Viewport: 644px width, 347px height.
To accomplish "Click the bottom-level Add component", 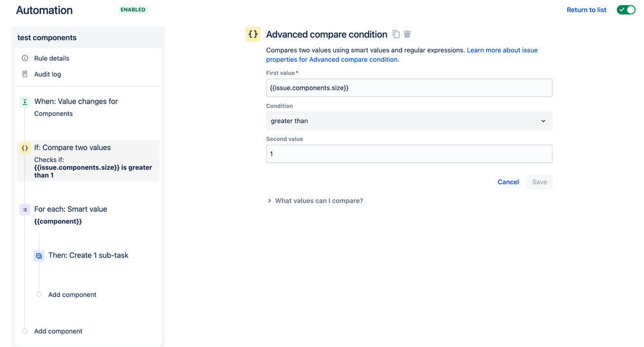I will point(58,331).
